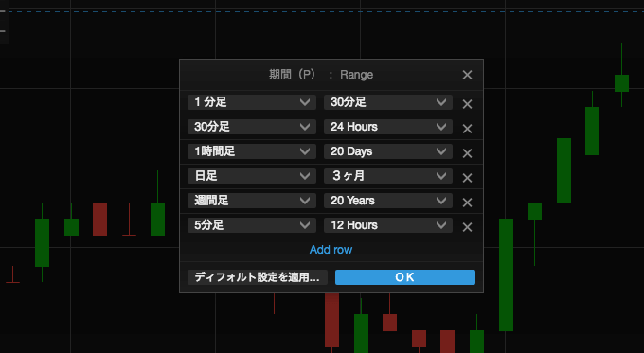Open the 3ヶ月 range dropdown
Screen dimensions: 644x353
click(388, 176)
